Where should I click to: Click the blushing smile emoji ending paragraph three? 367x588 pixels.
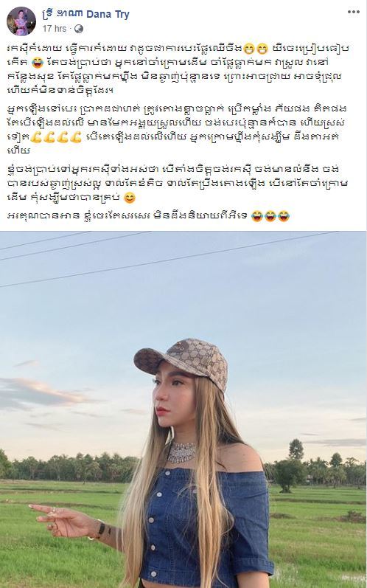pos(129,198)
